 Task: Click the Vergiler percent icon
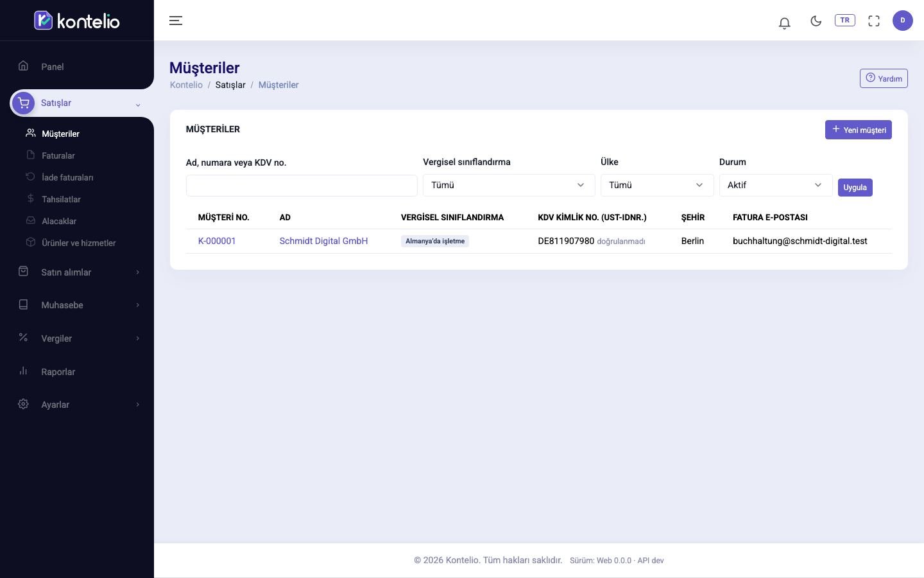(x=23, y=337)
